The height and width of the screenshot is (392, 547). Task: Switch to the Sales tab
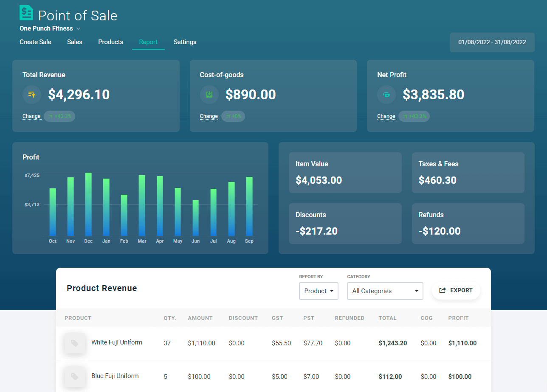click(x=74, y=42)
